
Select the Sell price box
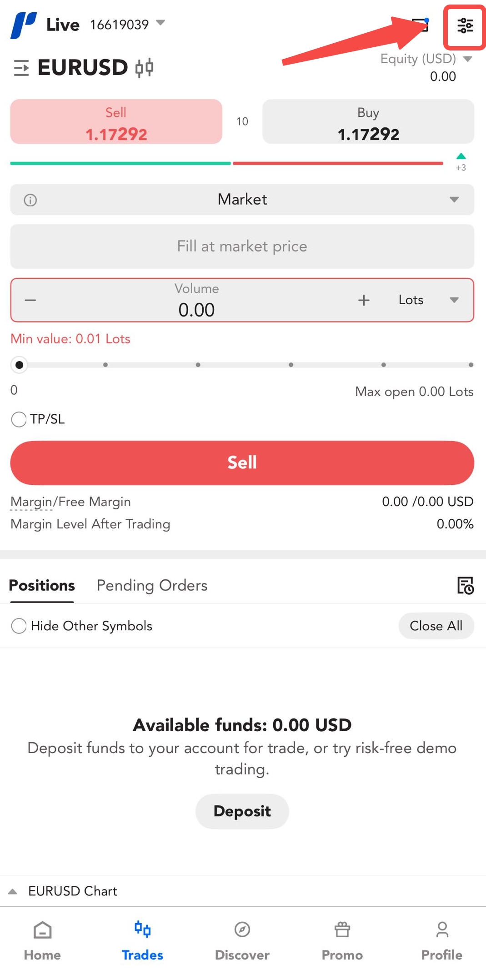(x=116, y=122)
